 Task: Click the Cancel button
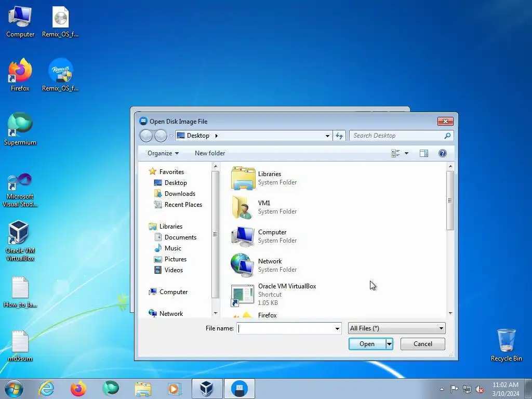[423, 344]
